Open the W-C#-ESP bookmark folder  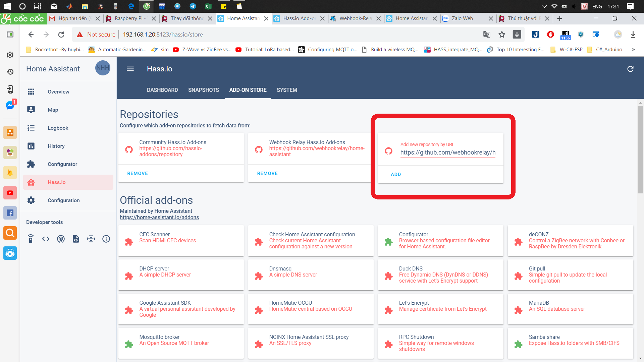[x=567, y=50]
